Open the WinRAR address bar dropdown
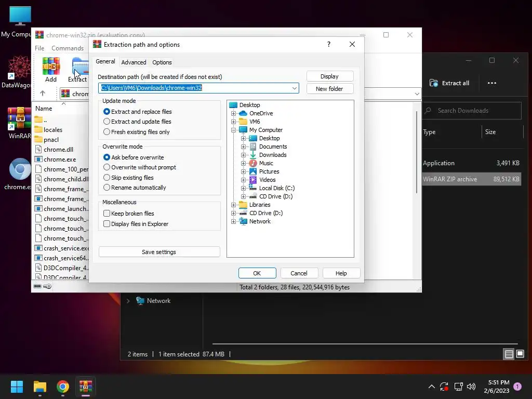 [417, 94]
